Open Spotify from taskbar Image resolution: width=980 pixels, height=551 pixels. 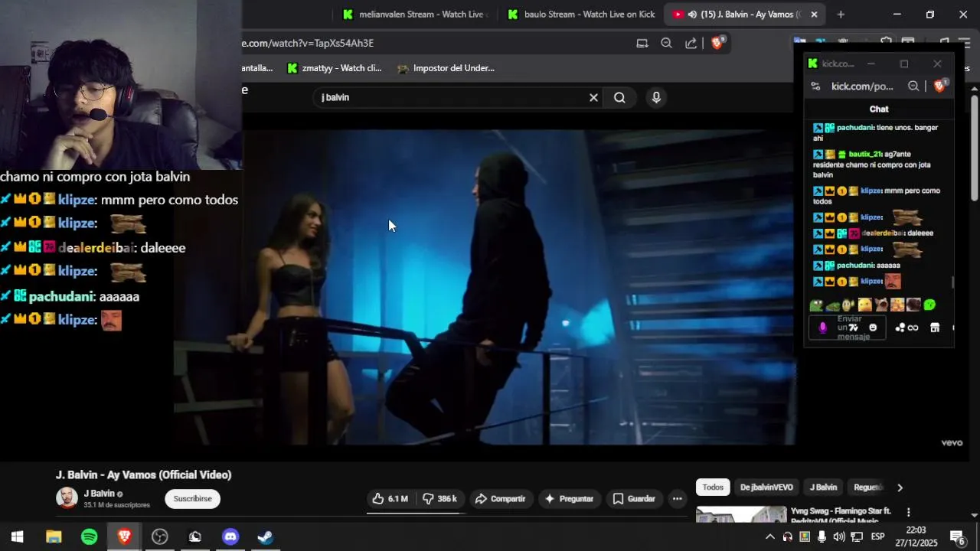89,536
